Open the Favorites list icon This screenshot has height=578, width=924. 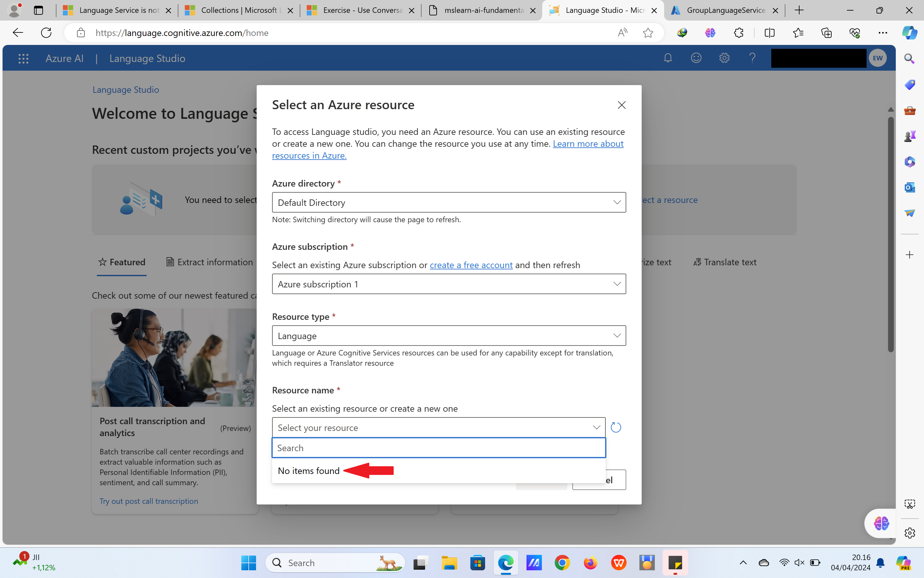[x=798, y=33]
